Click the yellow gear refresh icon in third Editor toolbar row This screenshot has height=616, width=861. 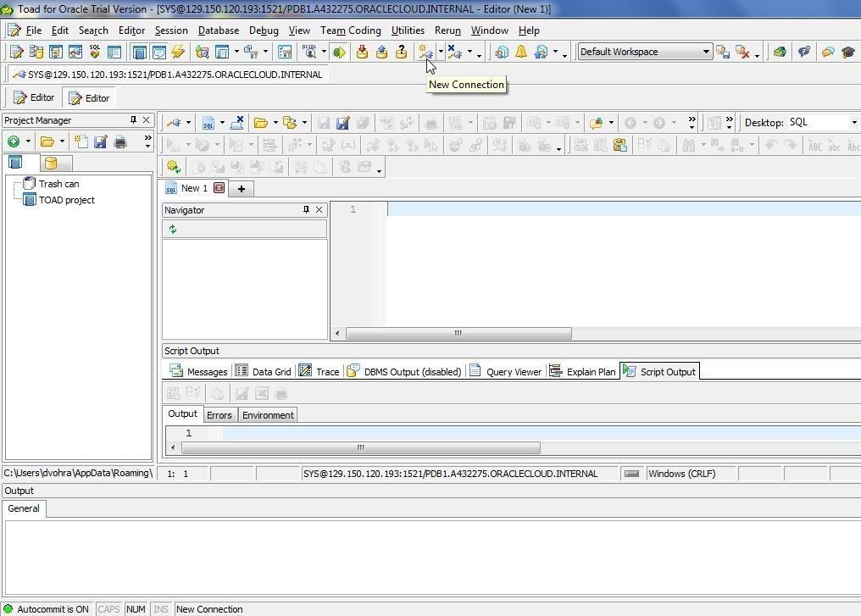tap(174, 167)
